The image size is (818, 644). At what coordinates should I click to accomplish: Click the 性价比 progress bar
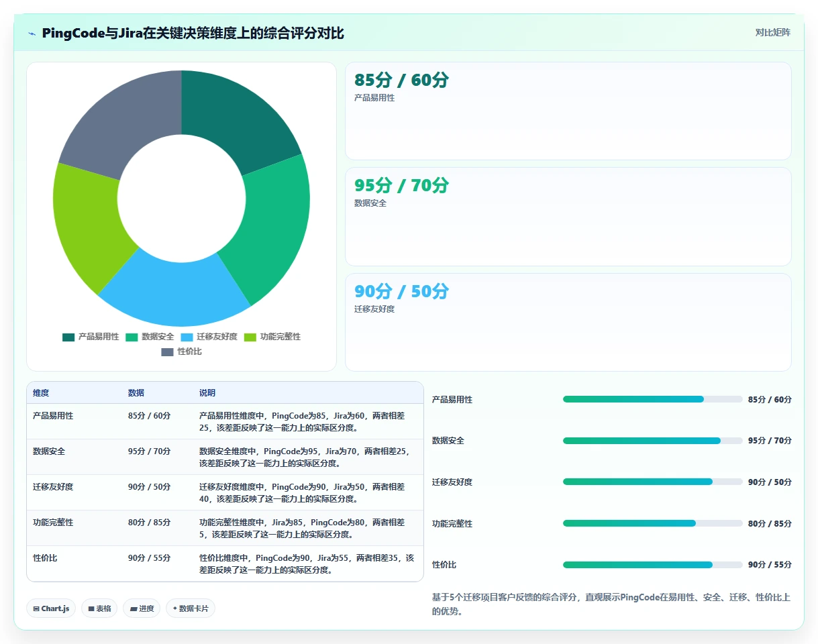coord(653,565)
